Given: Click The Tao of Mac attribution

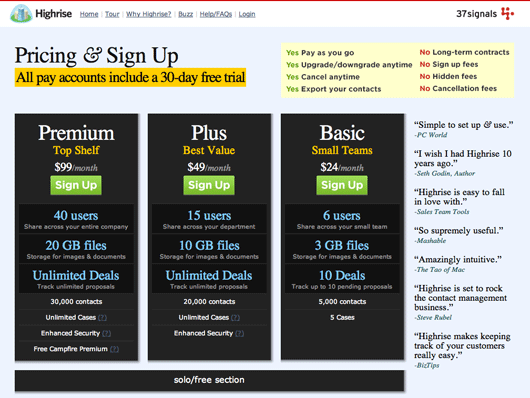Looking at the screenshot, I should (440, 270).
